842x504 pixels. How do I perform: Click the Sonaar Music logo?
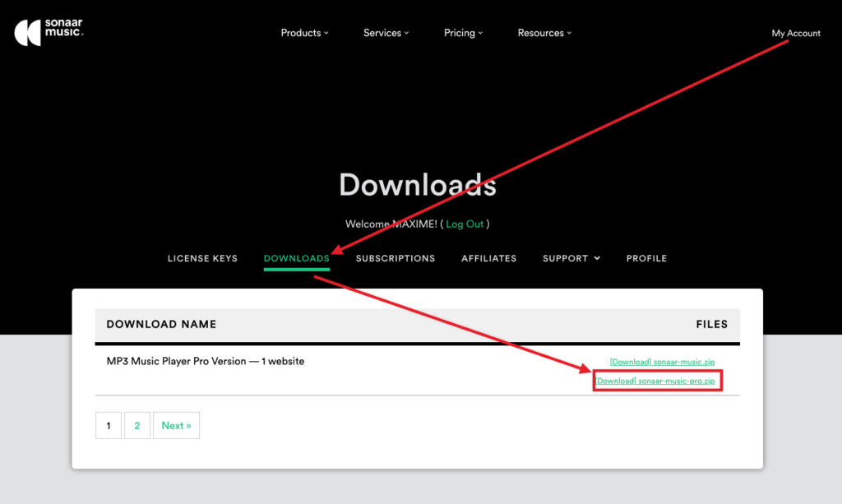(49, 32)
